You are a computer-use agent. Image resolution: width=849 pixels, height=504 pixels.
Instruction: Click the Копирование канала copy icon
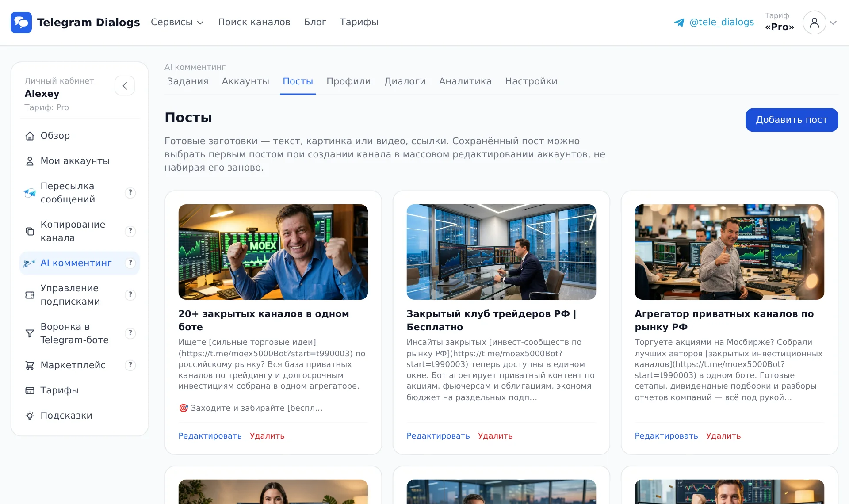click(x=30, y=231)
